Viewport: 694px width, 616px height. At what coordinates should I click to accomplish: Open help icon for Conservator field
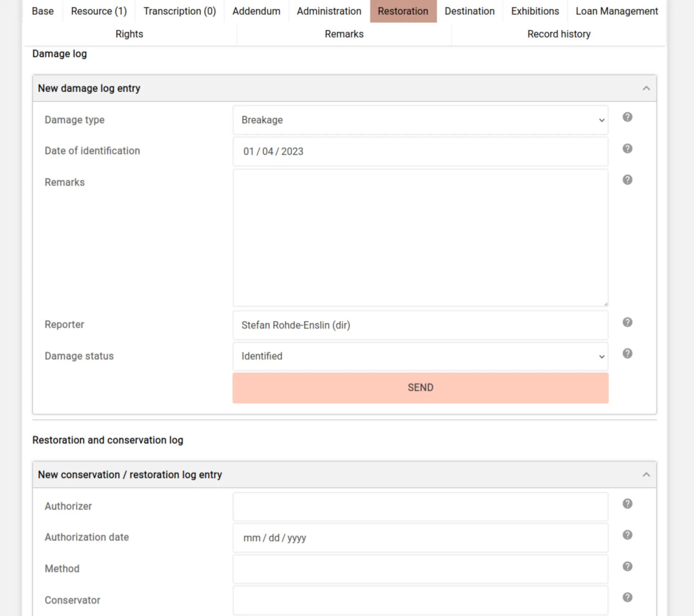(627, 597)
